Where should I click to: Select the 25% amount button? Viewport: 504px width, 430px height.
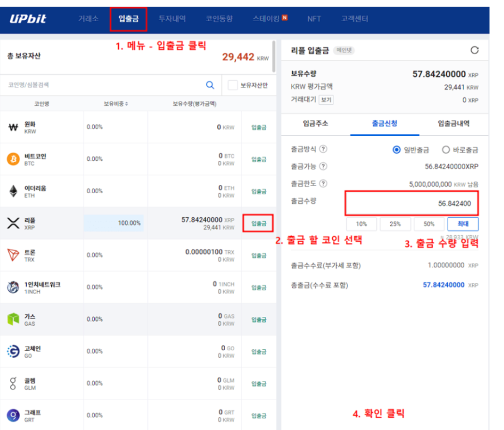395,224
